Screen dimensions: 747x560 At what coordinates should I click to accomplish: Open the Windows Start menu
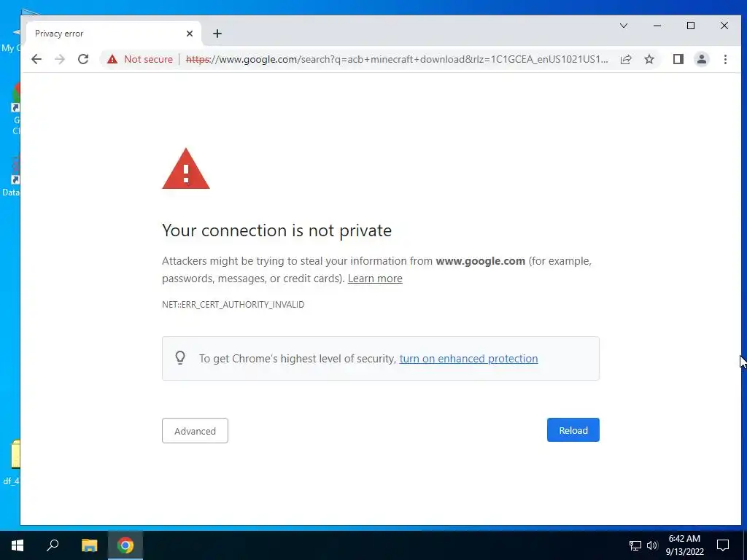pos(18,545)
